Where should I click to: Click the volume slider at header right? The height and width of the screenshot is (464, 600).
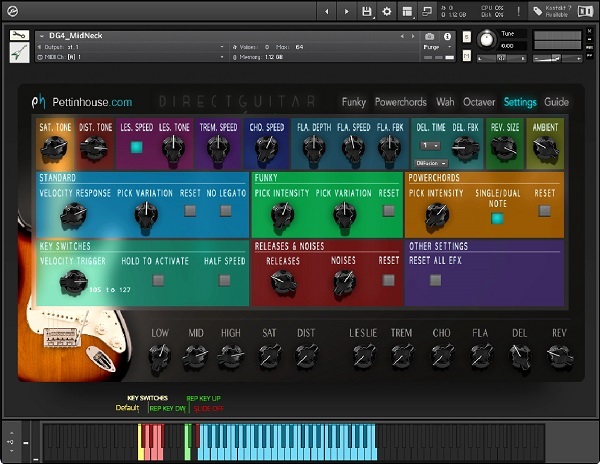558,59
